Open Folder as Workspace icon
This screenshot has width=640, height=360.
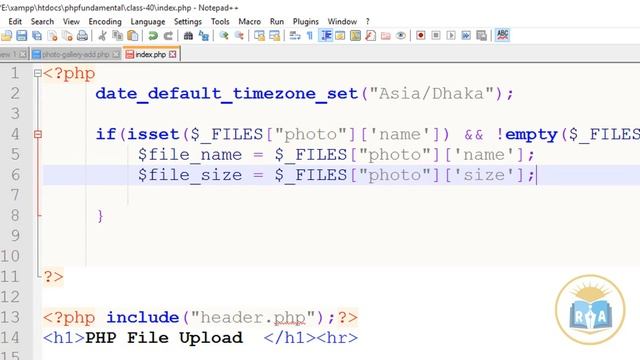point(386,36)
